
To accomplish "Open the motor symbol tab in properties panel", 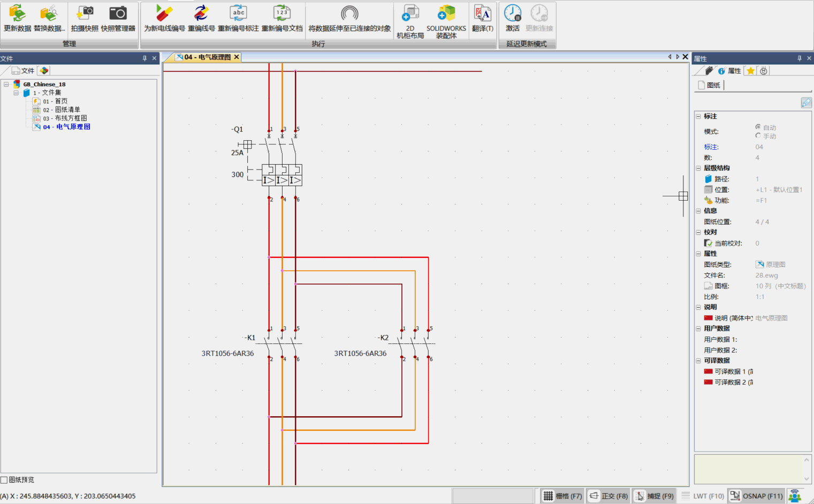I will (764, 71).
